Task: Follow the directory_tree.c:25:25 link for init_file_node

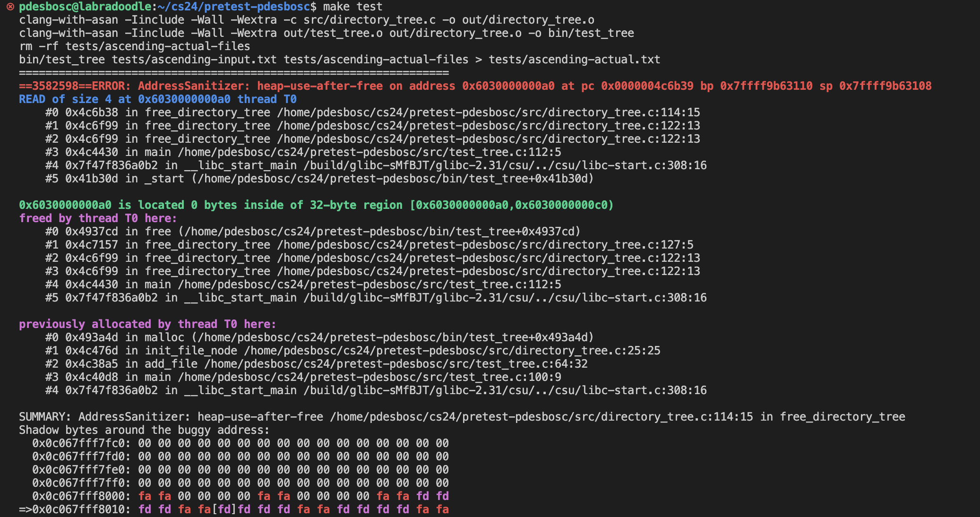Action: 452,351
